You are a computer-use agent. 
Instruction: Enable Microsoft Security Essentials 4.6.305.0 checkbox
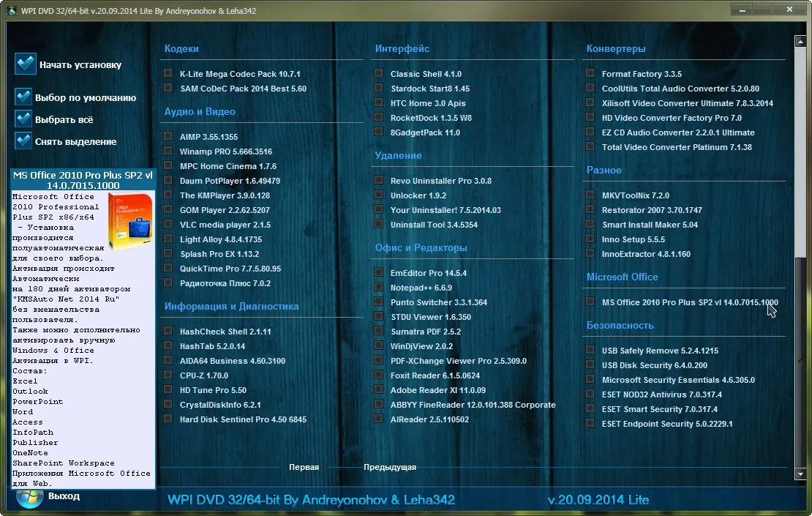pyautogui.click(x=590, y=378)
